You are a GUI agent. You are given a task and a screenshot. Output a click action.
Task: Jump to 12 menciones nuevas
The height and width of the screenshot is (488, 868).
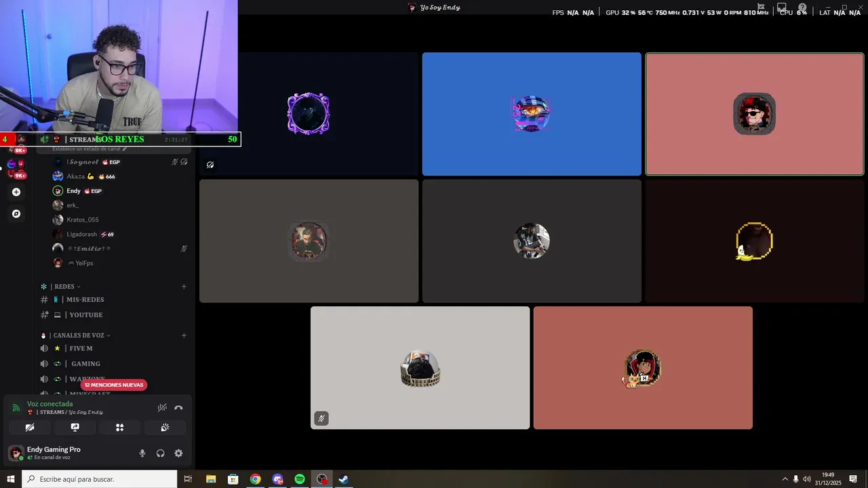(x=114, y=385)
